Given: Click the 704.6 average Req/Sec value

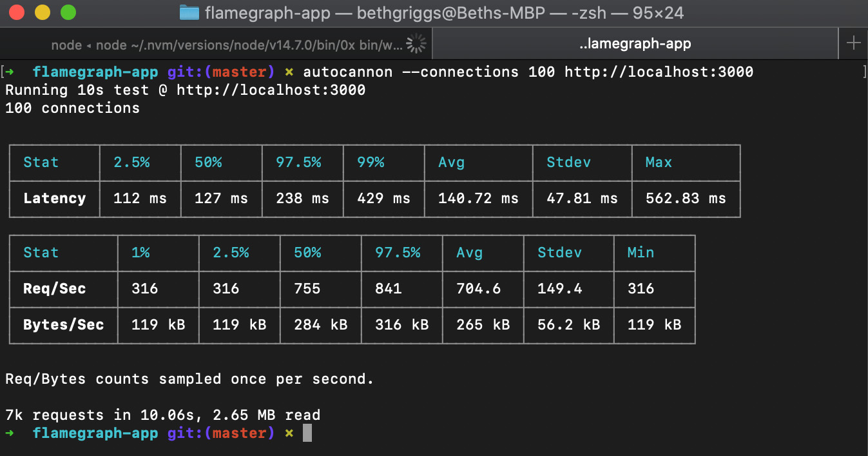Looking at the screenshot, I should tap(478, 289).
